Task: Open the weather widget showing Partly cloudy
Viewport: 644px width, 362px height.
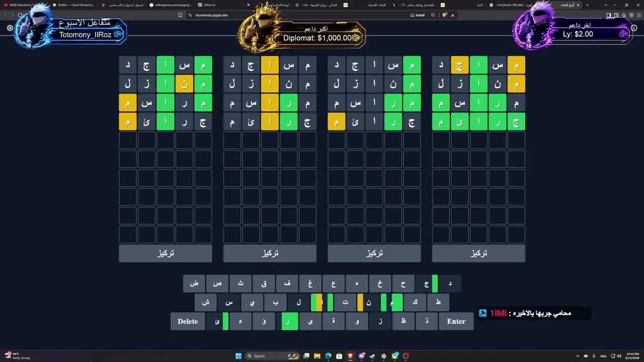Action: click(18, 356)
